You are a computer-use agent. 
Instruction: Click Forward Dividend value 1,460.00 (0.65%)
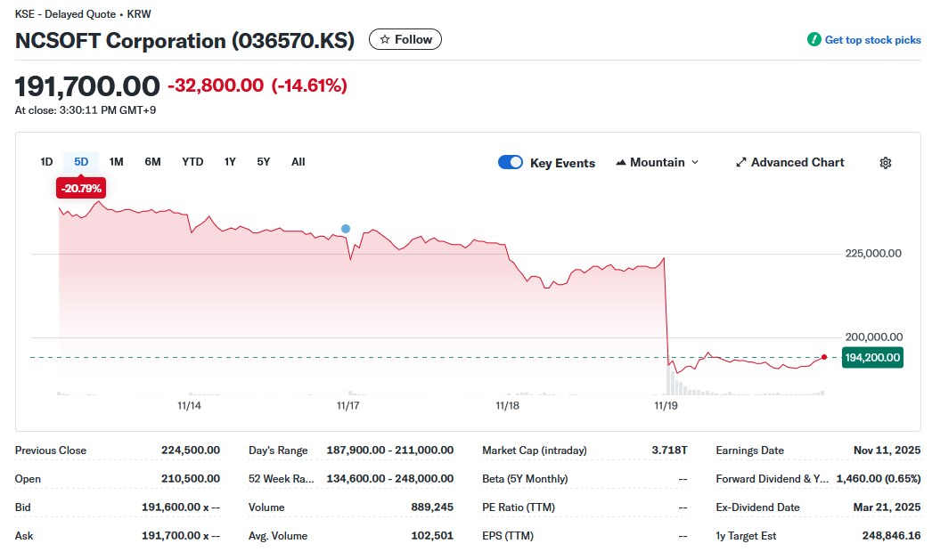tap(879, 479)
